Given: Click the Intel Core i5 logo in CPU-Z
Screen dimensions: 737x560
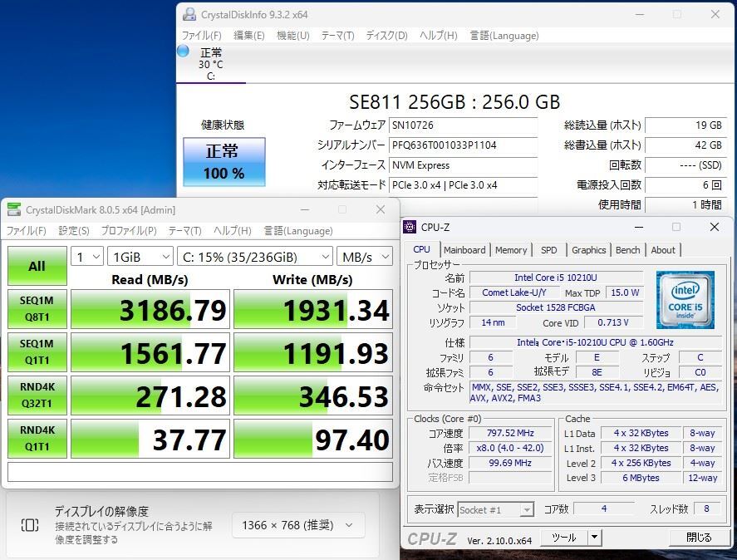Looking at the screenshot, I should tap(685, 299).
